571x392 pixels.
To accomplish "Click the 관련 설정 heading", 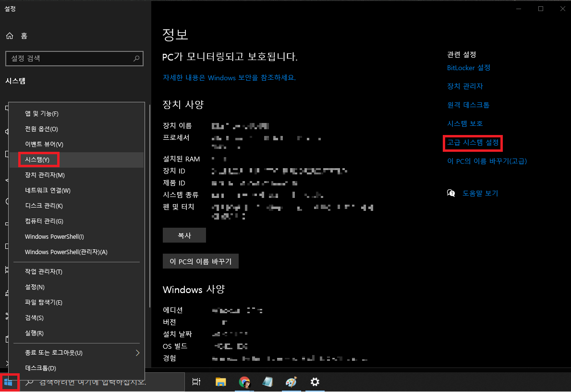I will tap(462, 55).
